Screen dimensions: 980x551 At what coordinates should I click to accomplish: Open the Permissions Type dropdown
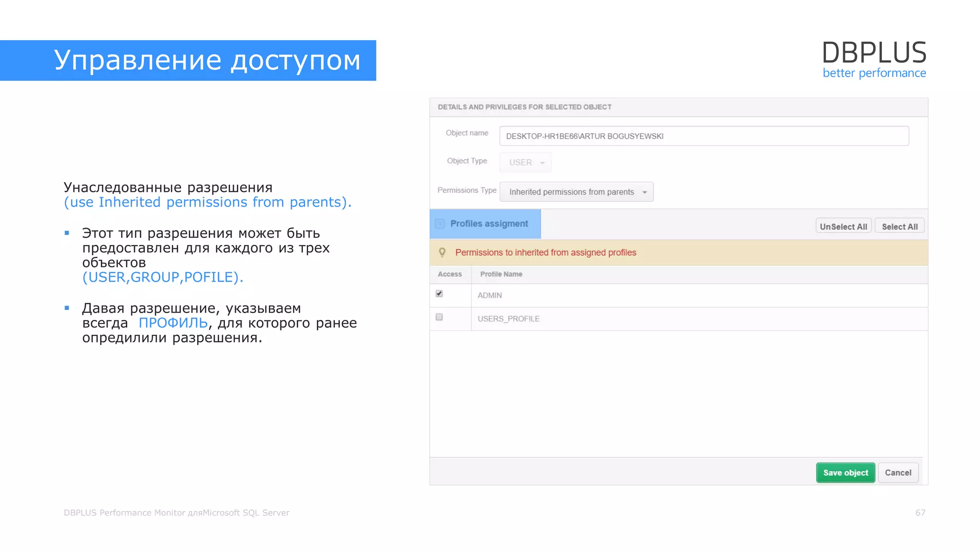click(576, 192)
